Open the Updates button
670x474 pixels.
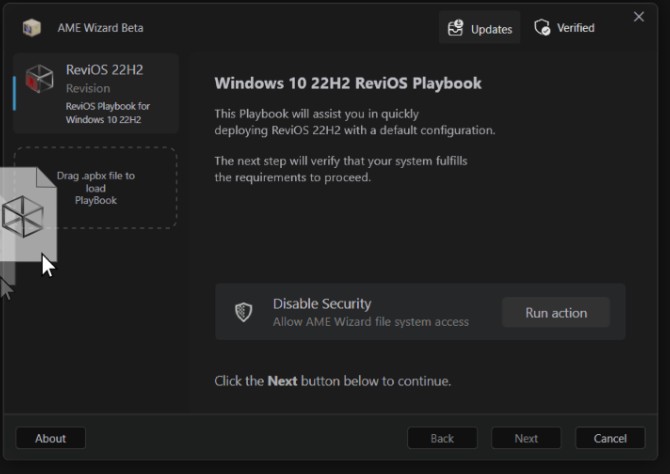479,28
